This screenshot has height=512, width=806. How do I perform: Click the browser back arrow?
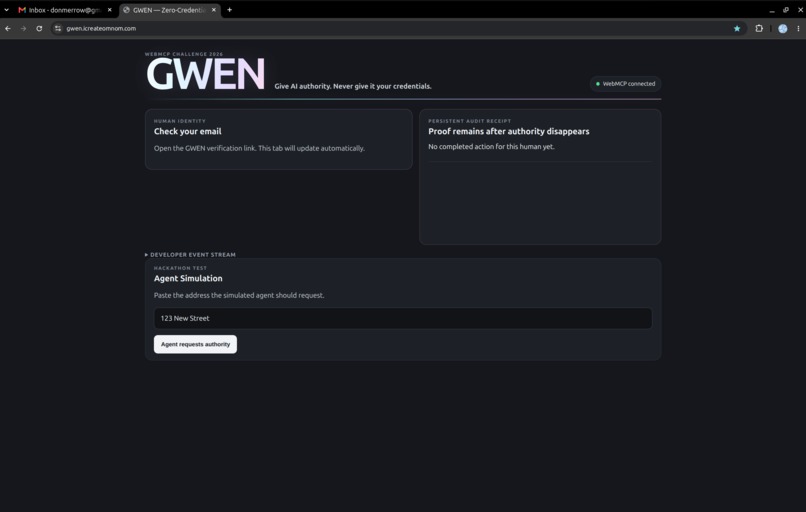[8, 28]
